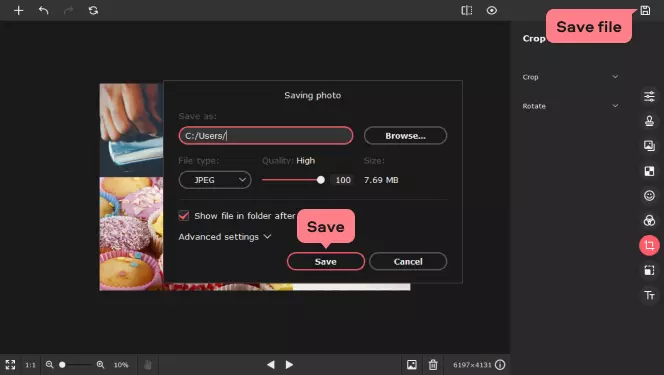Delete photo with the trash icon
The image size is (664, 375).
point(433,364)
